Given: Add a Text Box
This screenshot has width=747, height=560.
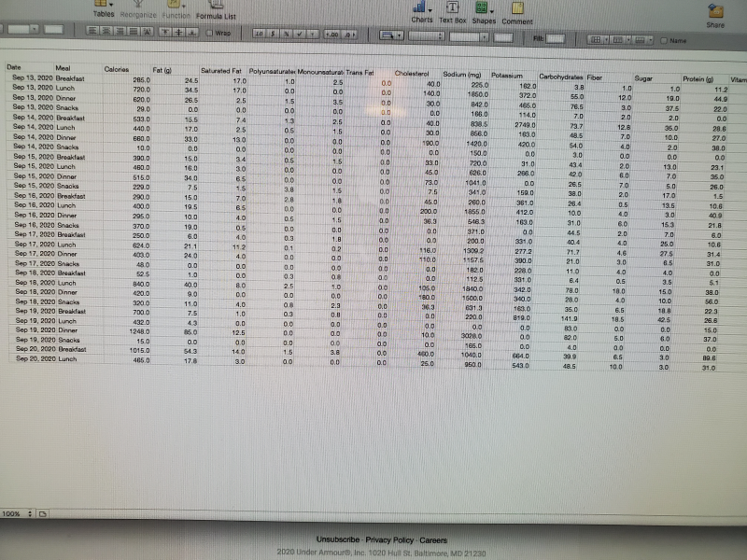Looking at the screenshot, I should (x=453, y=11).
